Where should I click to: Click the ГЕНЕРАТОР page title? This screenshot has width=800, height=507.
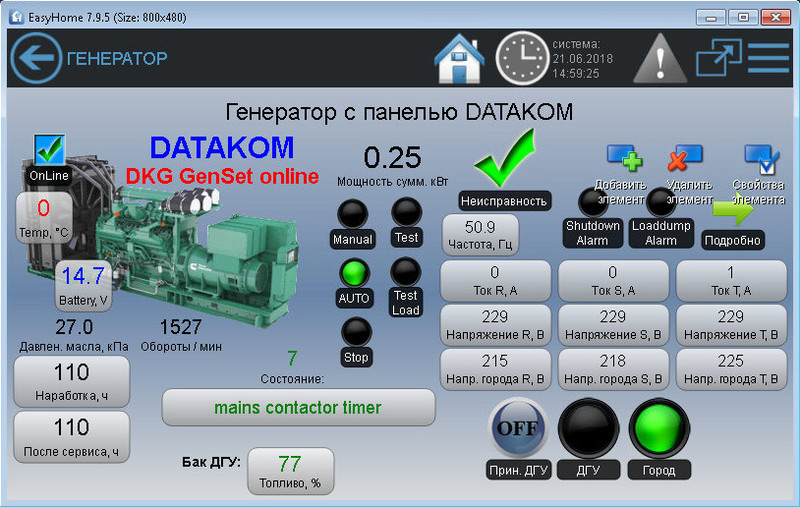117,58
